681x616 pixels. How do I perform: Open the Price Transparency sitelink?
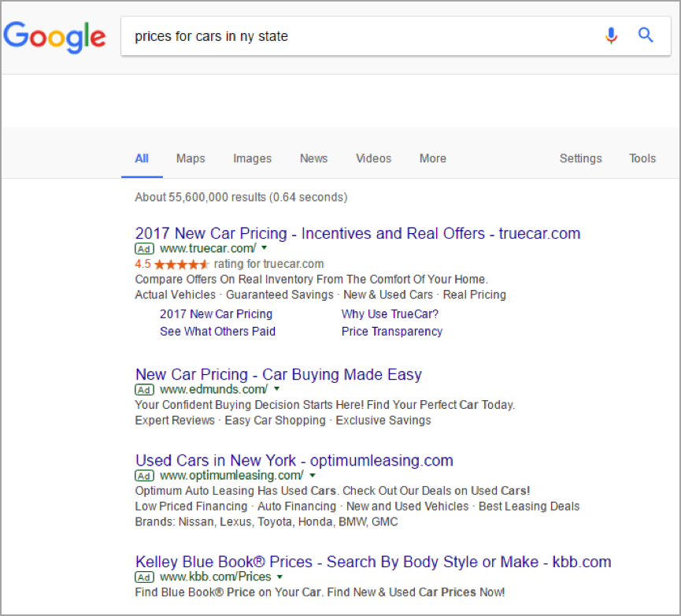(x=392, y=332)
